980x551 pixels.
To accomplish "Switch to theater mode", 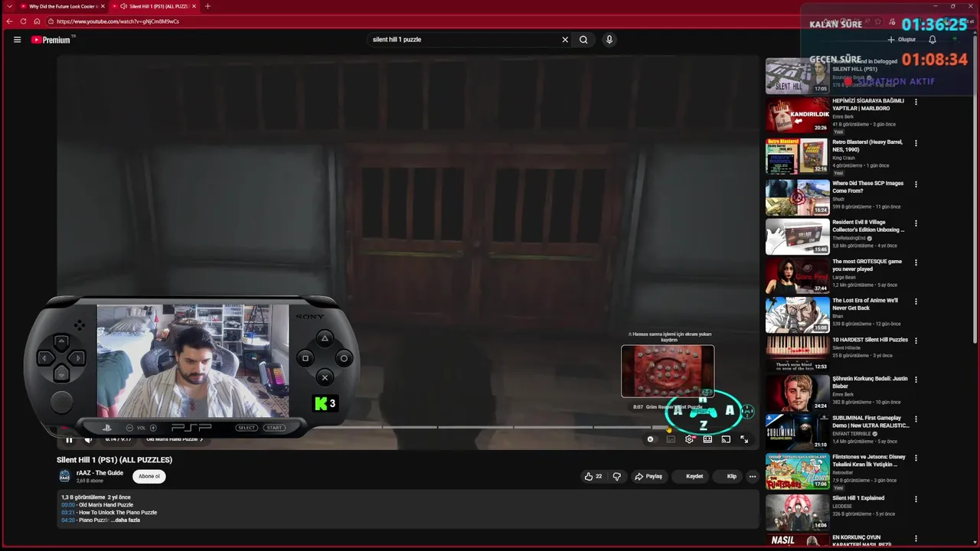I will [x=707, y=439].
